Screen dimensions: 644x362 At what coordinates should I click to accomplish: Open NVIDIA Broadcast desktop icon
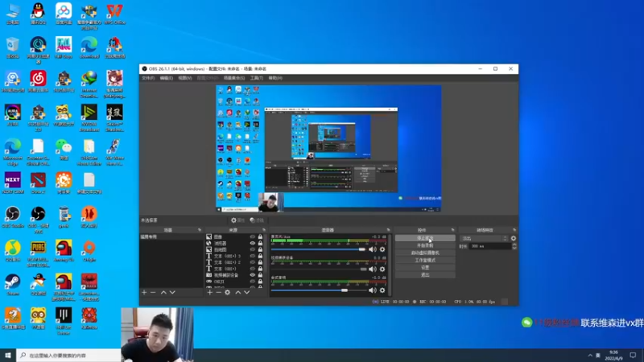(89, 118)
